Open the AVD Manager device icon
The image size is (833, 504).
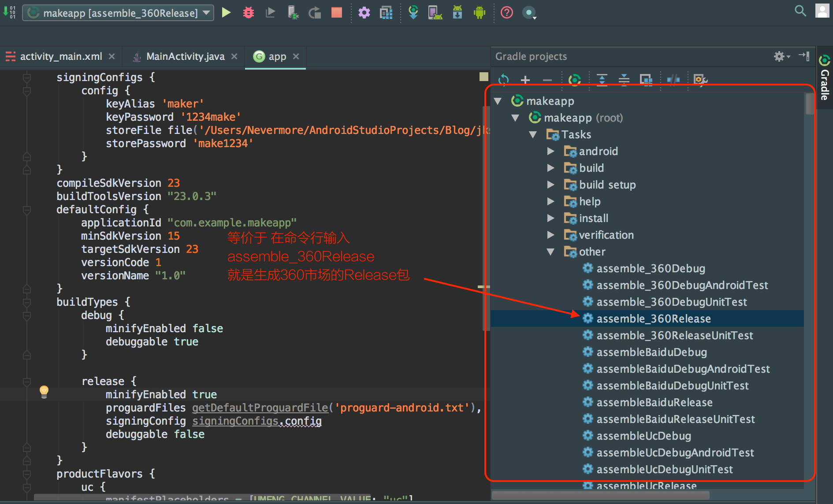click(x=435, y=13)
